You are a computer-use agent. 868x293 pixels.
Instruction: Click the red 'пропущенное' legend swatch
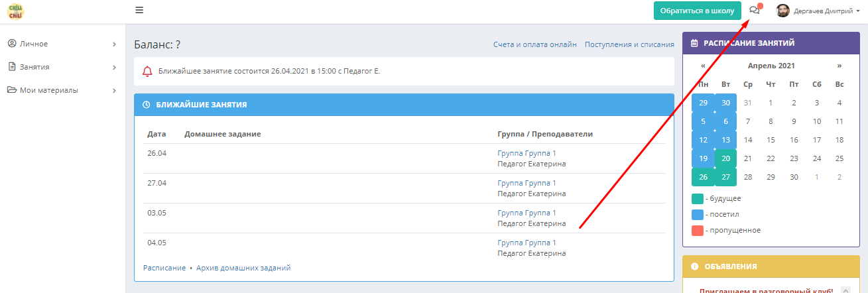[x=697, y=231]
